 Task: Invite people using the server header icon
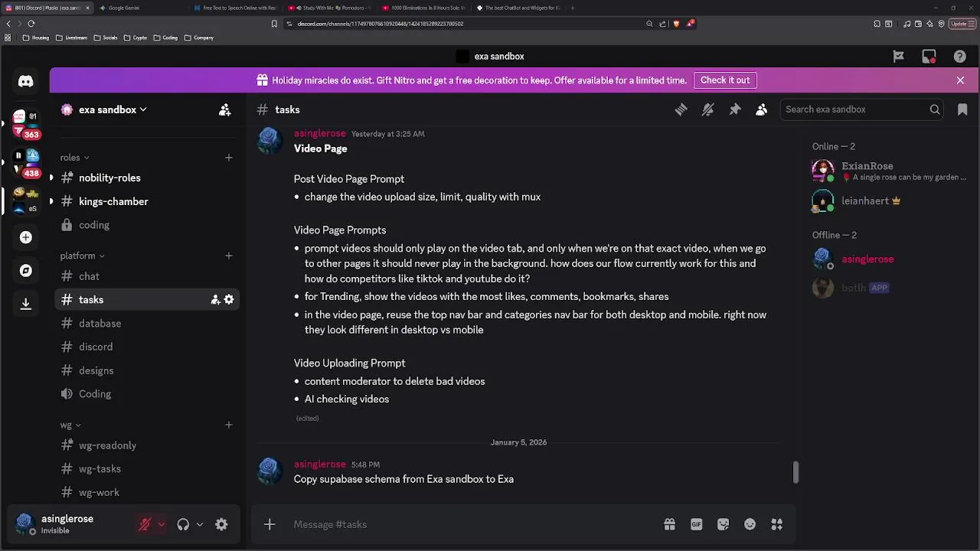coord(224,110)
